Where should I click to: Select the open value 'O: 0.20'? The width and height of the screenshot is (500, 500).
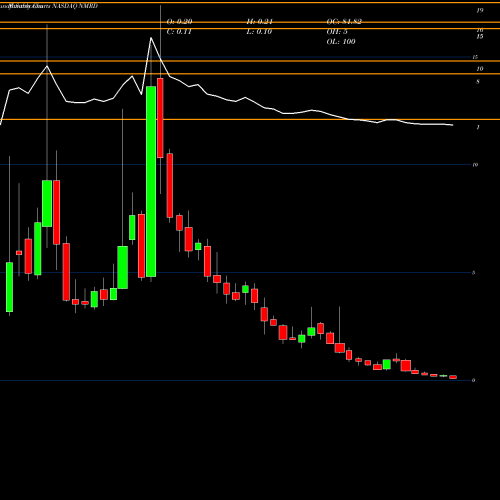(x=179, y=22)
